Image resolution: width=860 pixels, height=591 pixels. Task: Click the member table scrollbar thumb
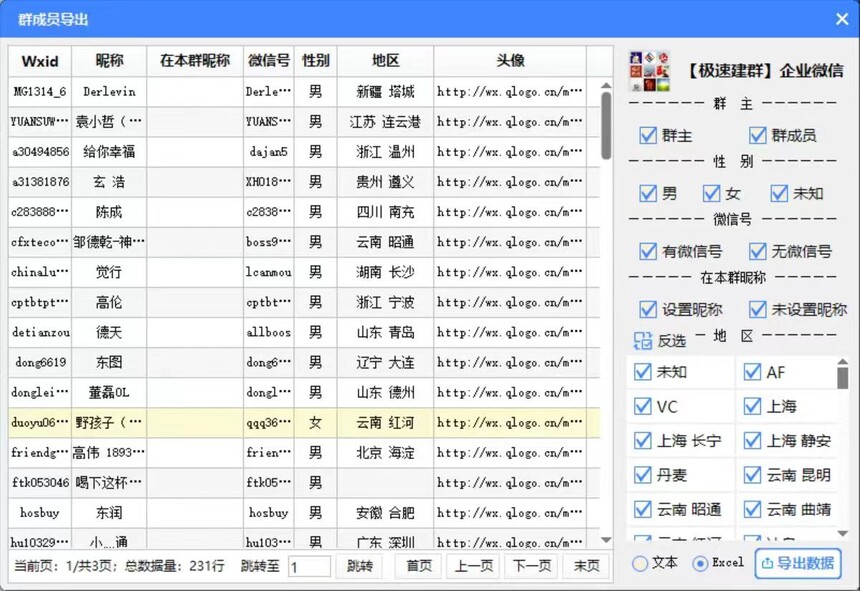[x=606, y=126]
